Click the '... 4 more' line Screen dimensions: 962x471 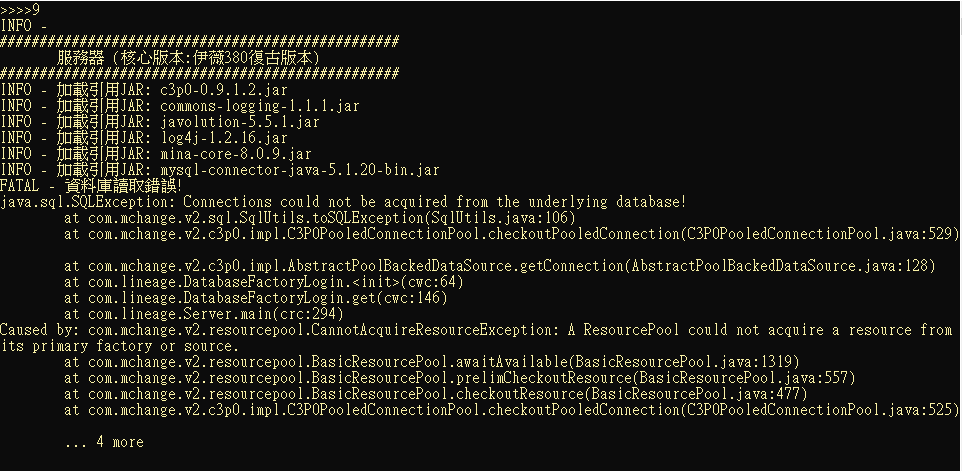[104, 442]
